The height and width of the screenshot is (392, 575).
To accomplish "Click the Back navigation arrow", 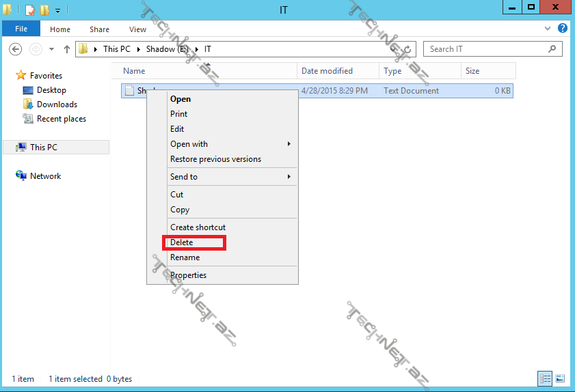I will click(15, 49).
